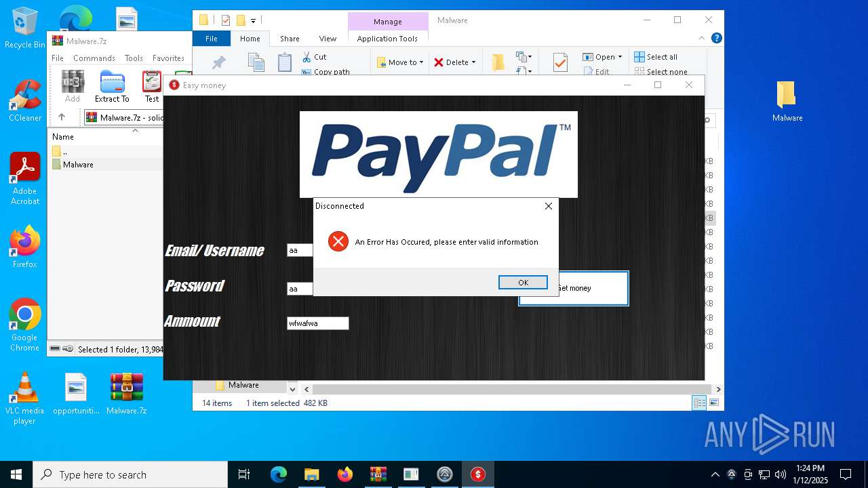Open WinRAR Tools menu
868x488 pixels.
[134, 58]
